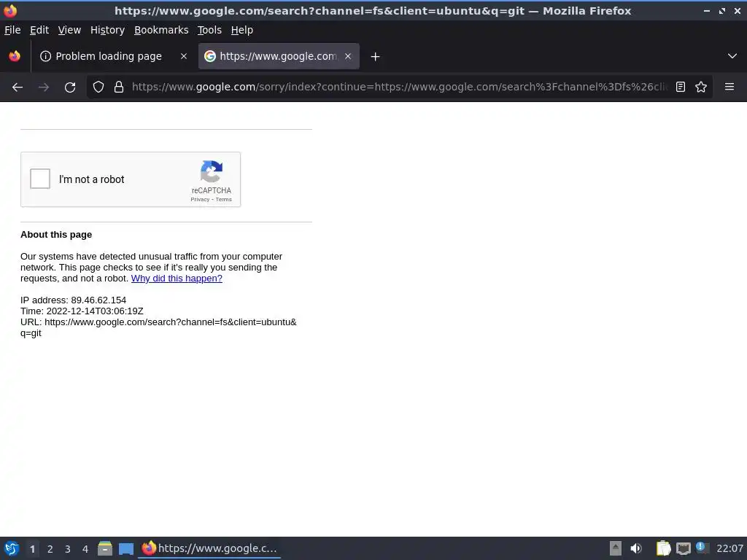
Task: Click the reCAPTCHA logo
Action: pos(212,171)
